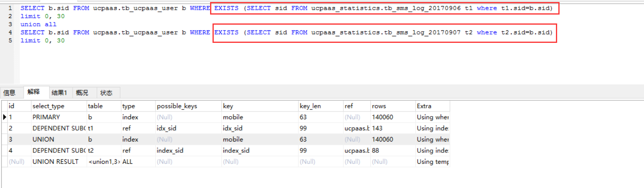Click the current-row arrow indicator
The image size is (644, 188).
pos(4,117)
